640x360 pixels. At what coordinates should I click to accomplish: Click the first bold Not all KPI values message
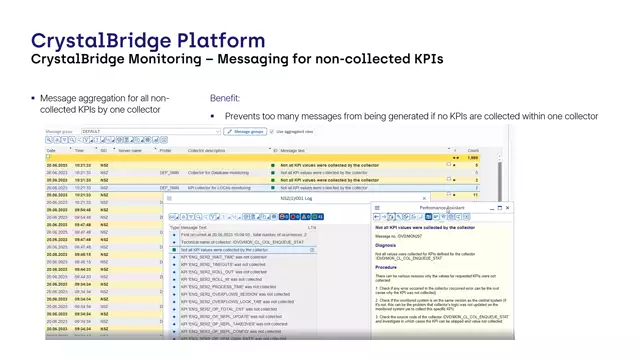click(x=330, y=165)
